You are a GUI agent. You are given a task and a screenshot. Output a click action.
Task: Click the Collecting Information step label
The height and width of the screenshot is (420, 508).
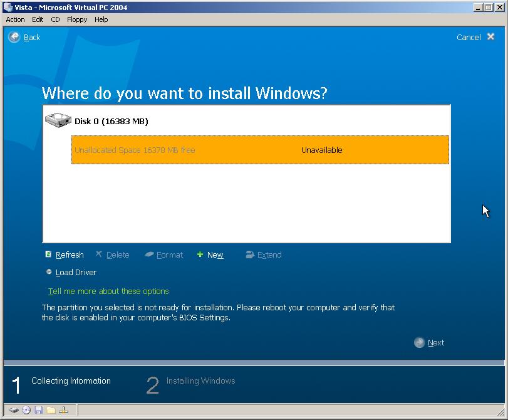(x=71, y=381)
